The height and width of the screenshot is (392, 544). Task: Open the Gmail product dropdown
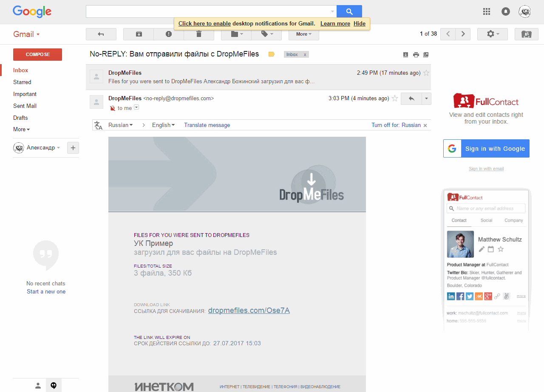[26, 34]
